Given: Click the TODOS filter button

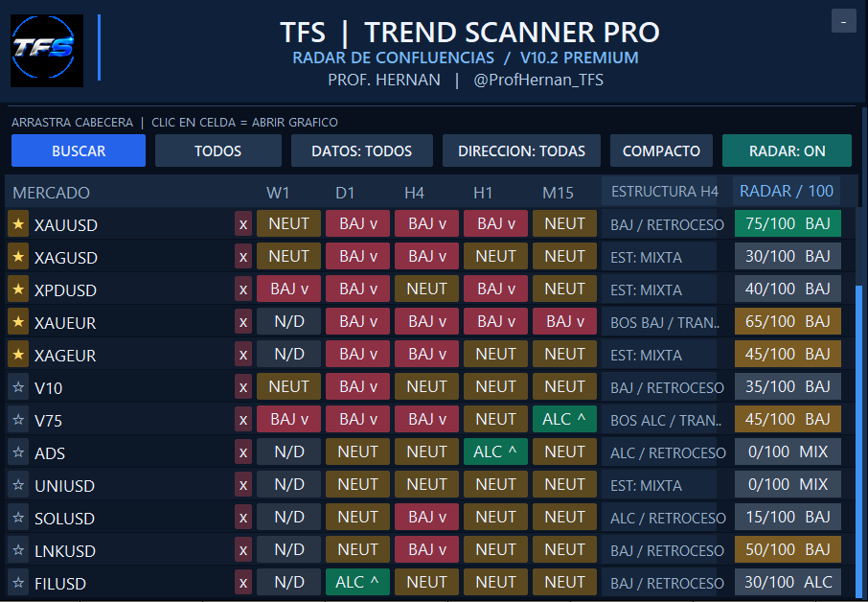Looking at the screenshot, I should pos(218,150).
